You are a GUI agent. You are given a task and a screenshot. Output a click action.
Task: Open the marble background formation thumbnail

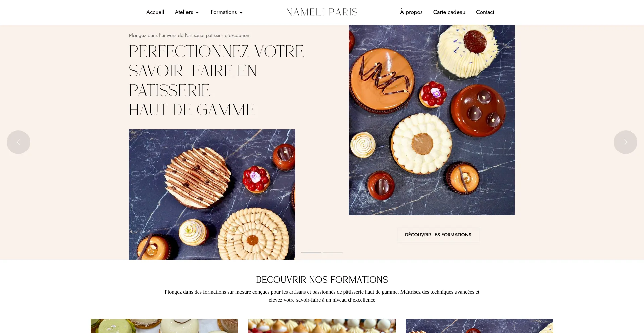pos(480,326)
